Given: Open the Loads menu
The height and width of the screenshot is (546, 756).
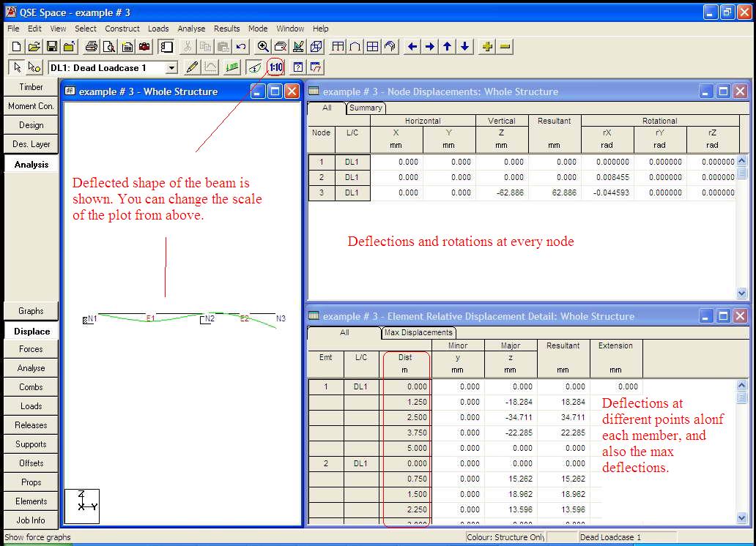Looking at the screenshot, I should [x=158, y=29].
